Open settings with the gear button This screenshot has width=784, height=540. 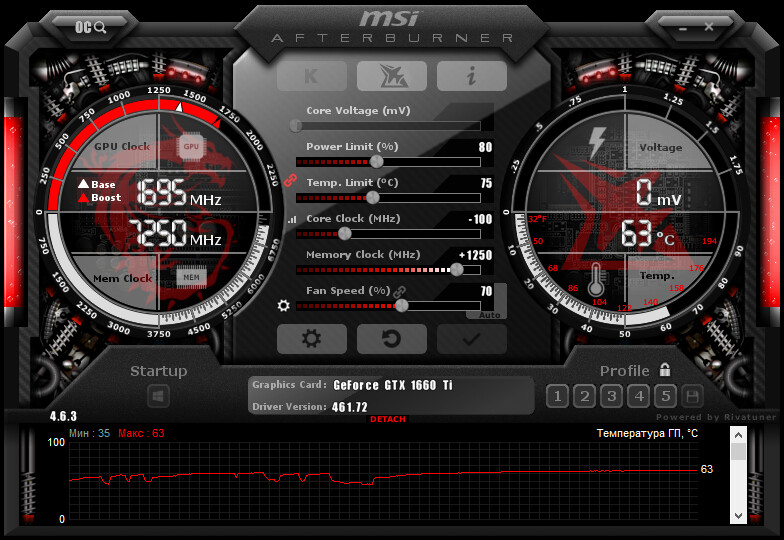[x=312, y=339]
